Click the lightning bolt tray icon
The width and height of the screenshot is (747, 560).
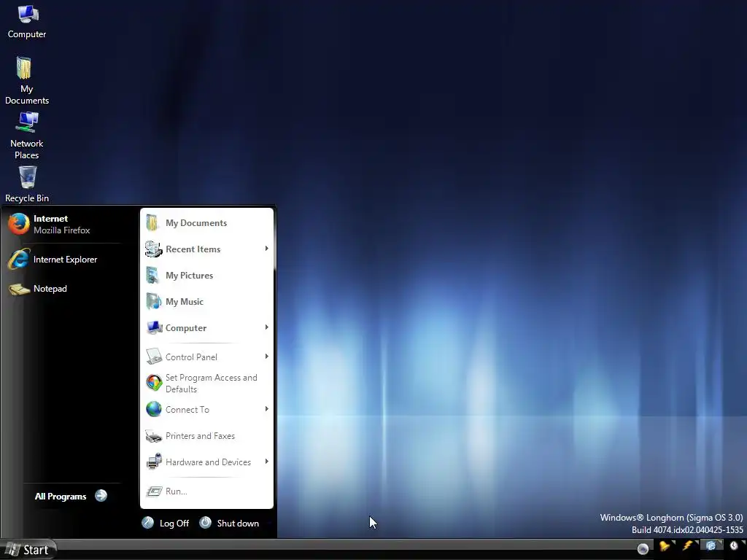(687, 546)
